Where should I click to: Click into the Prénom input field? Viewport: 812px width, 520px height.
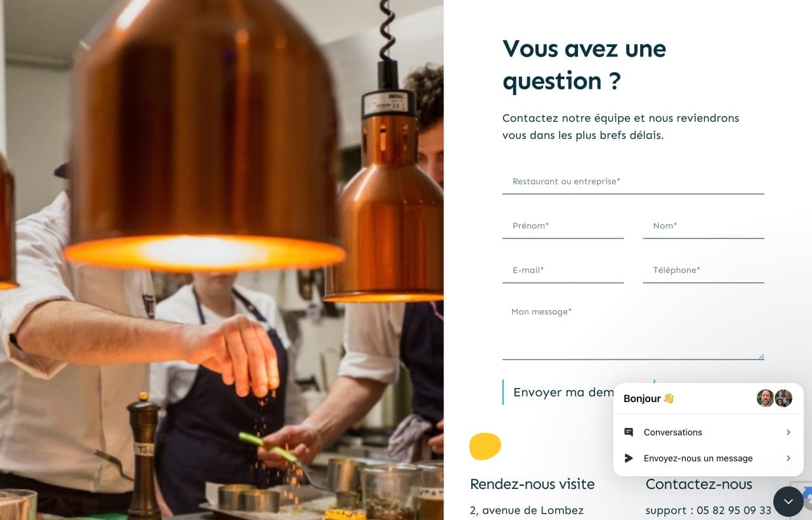coord(563,226)
